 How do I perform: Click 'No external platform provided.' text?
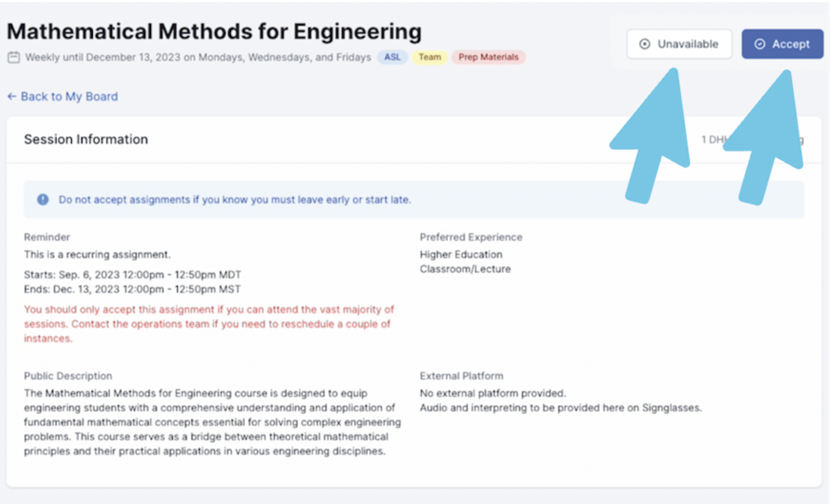[493, 393]
